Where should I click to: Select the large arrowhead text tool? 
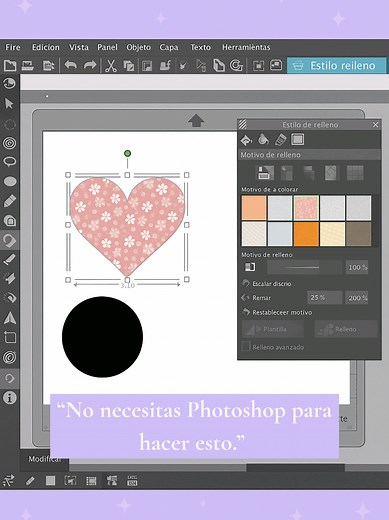10,318
